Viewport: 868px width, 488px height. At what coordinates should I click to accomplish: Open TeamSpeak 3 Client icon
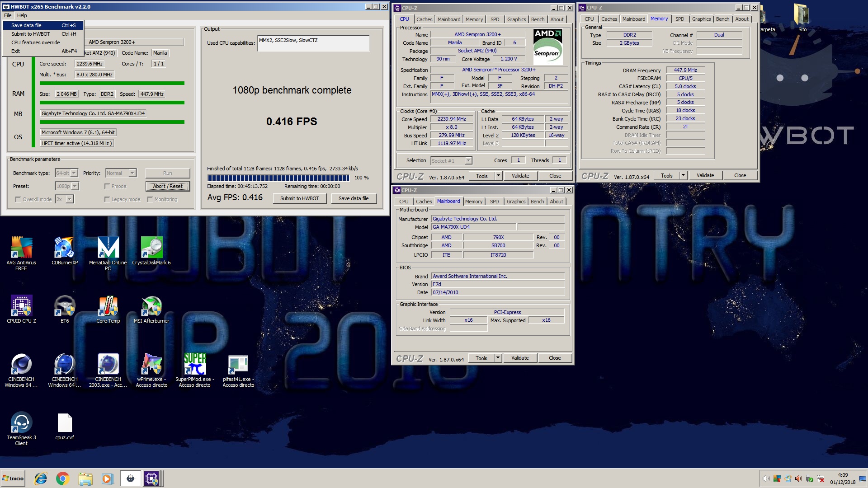coord(21,428)
